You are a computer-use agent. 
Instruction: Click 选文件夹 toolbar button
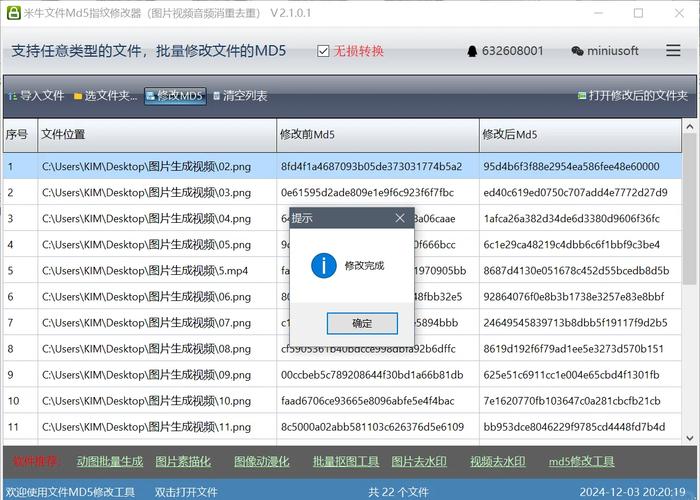(106, 96)
